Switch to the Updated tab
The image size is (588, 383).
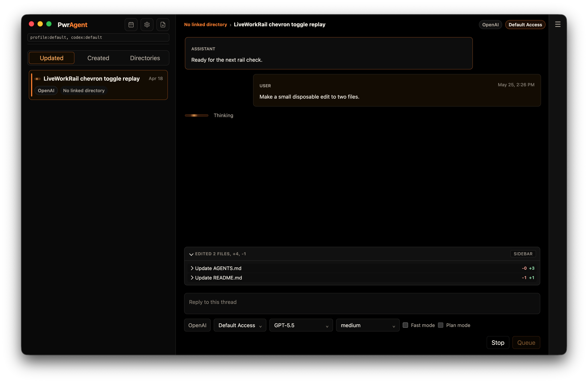click(x=52, y=58)
